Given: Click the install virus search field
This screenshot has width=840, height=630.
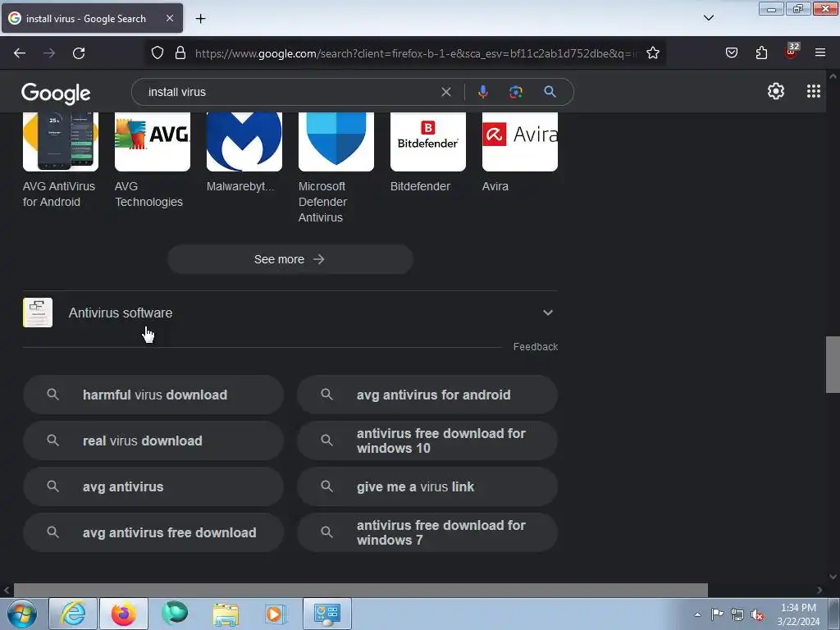Looking at the screenshot, I should pos(290,92).
